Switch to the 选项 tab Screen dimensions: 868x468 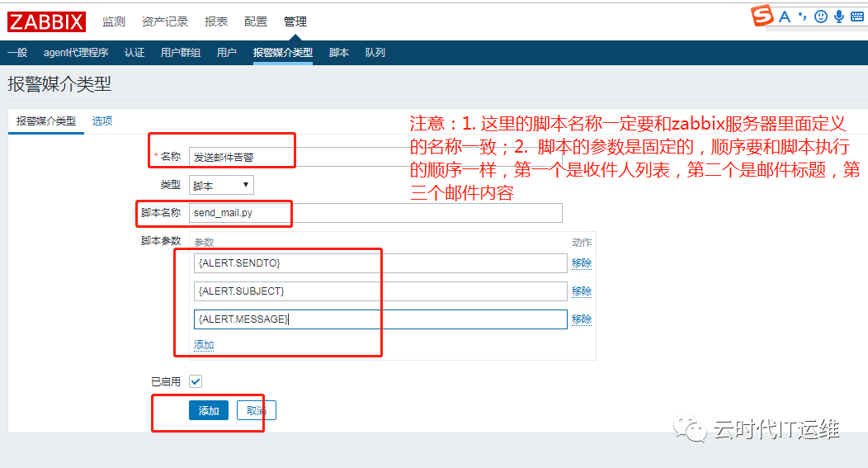point(102,121)
